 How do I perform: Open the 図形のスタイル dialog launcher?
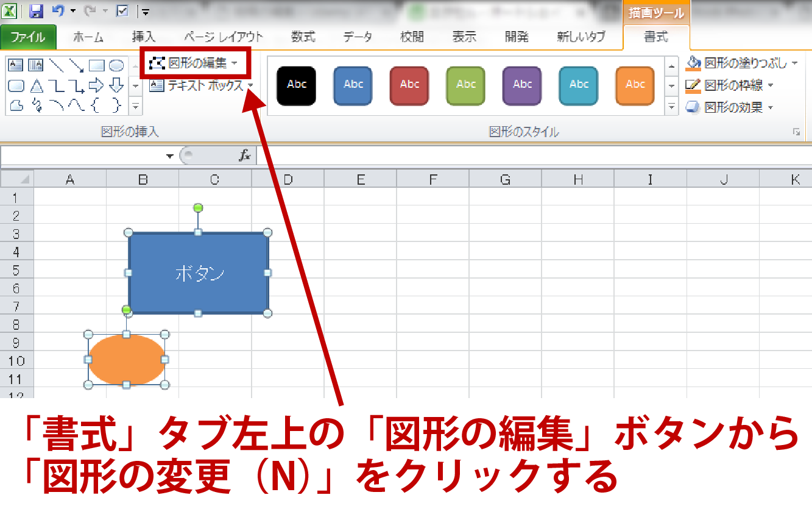tap(796, 132)
